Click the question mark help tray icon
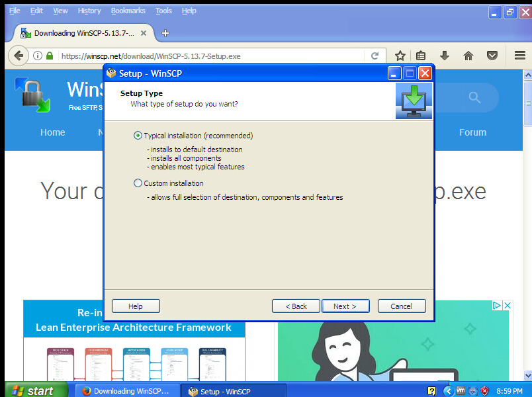 [x=432, y=391]
